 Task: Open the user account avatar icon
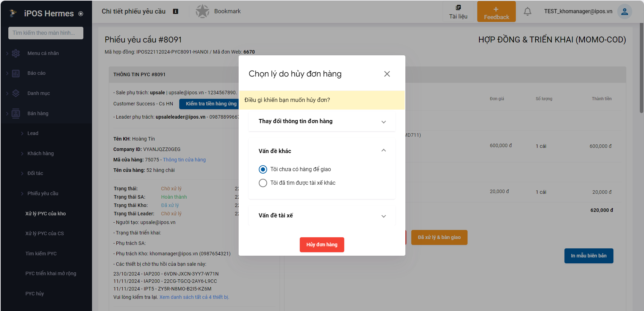[624, 11]
